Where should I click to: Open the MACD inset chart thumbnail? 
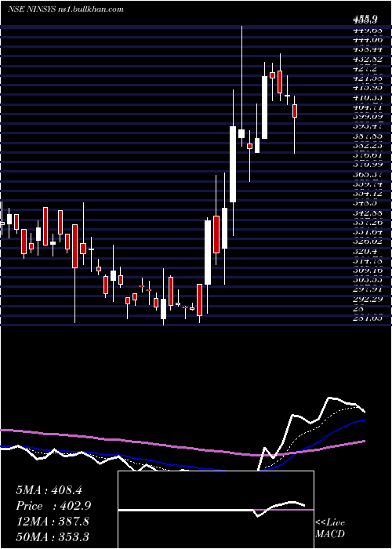point(216,510)
